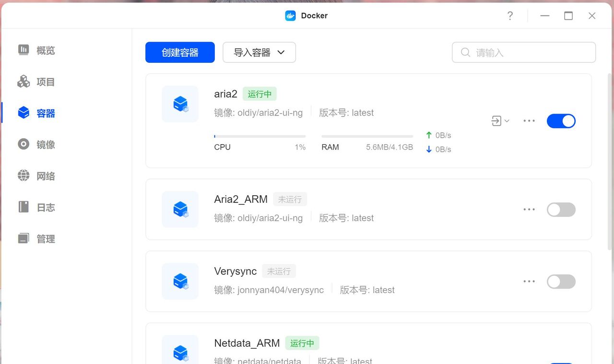
Task: Focus the 请输入 search field
Action: pyautogui.click(x=524, y=52)
